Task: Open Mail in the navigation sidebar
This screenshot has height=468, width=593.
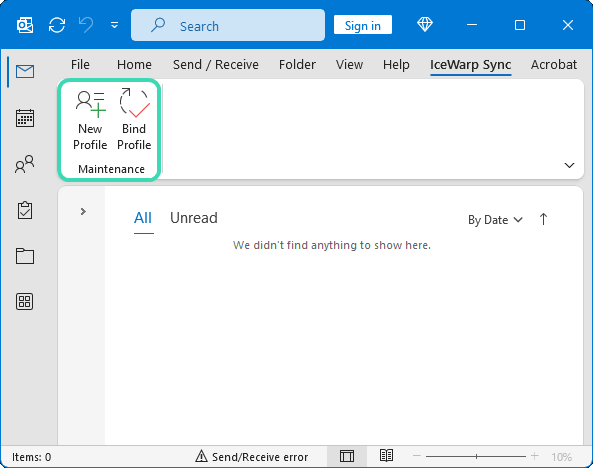Action: (x=25, y=71)
